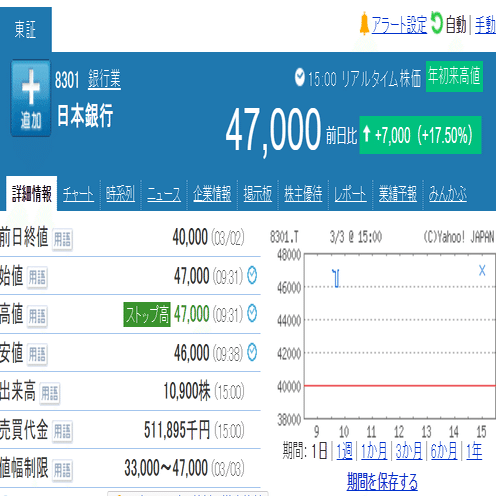496x496 pixels.
Task: Open the ニュース tab
Action: coord(164,194)
